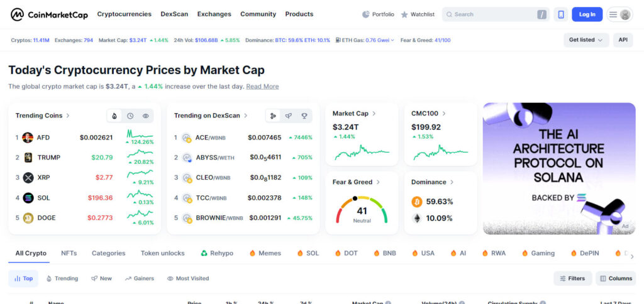Switch to the NFTs tab

coord(69,254)
